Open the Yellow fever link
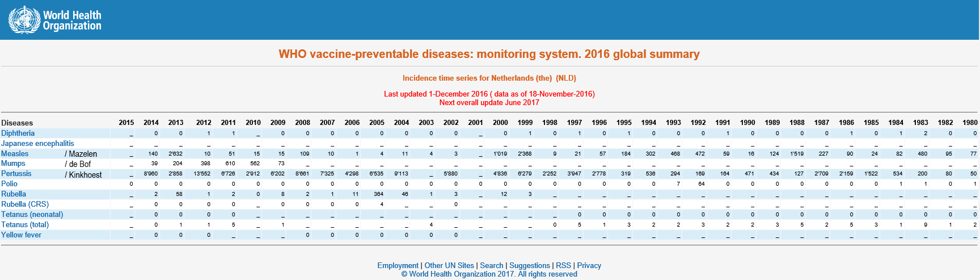This screenshot has width=980, height=280. 21,235
